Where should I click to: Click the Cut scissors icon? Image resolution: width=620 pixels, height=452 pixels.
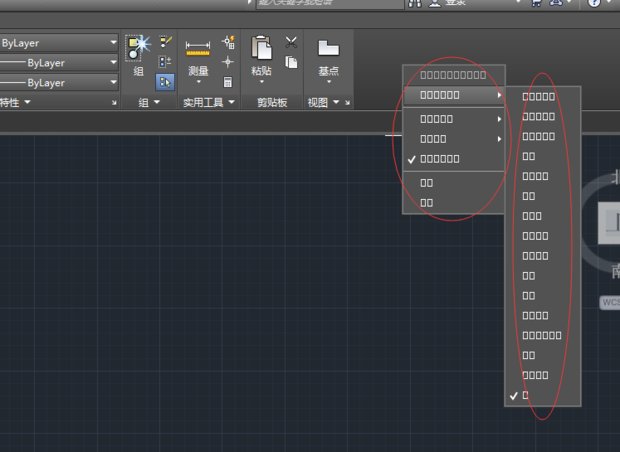291,42
